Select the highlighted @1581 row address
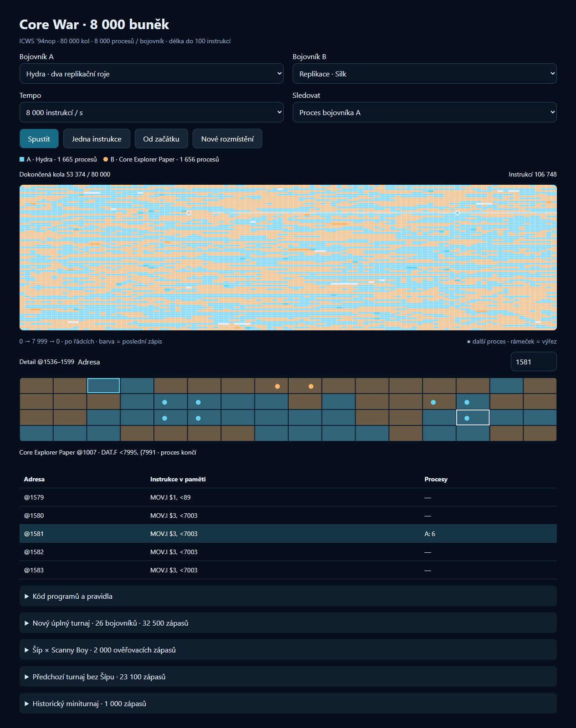576x728 pixels. click(34, 534)
